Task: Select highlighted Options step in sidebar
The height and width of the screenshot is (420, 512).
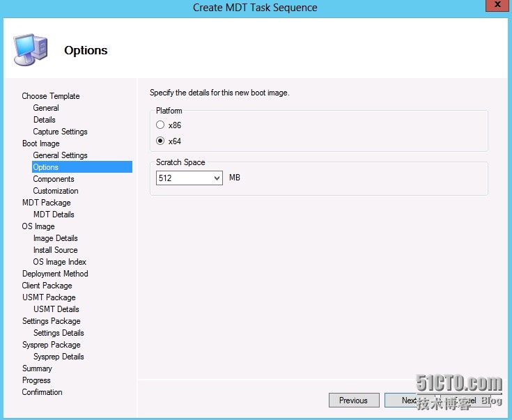Action: pyautogui.click(x=82, y=167)
